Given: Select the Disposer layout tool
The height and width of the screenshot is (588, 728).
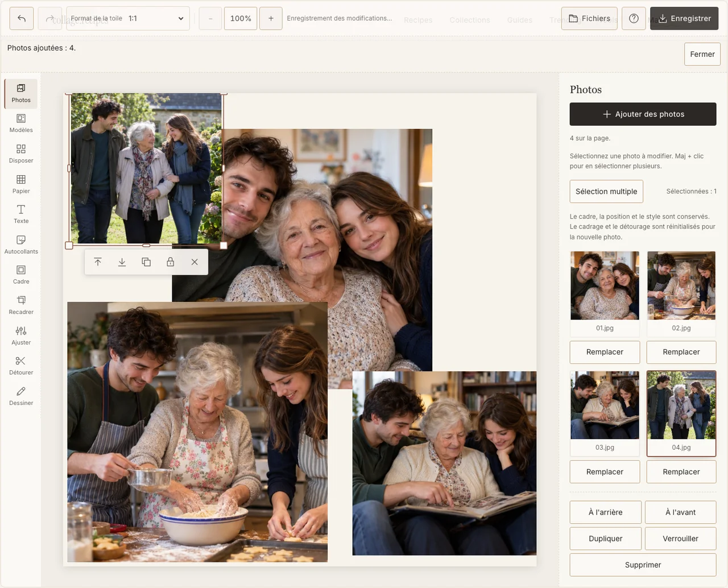Looking at the screenshot, I should pyautogui.click(x=21, y=154).
